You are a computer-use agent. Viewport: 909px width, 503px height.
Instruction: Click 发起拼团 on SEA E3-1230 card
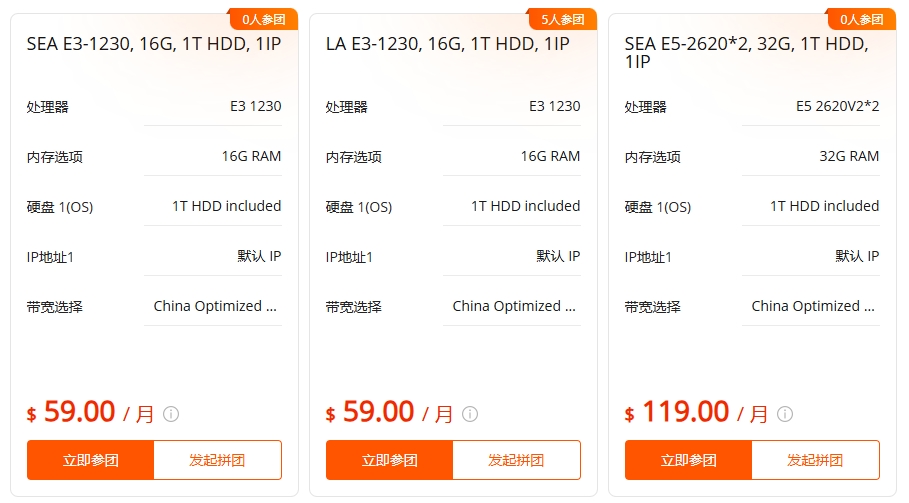tap(217, 460)
